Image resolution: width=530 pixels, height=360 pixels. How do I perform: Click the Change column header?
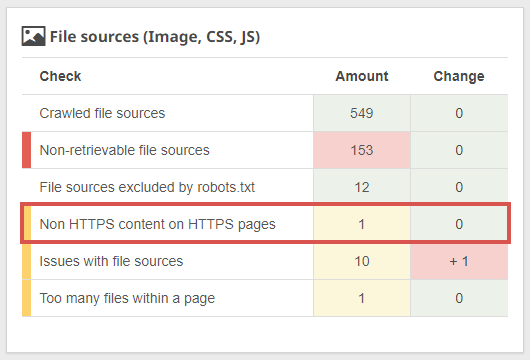tap(459, 76)
